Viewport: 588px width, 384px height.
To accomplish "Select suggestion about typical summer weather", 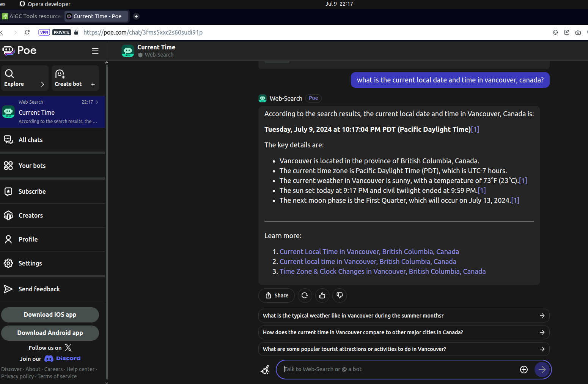I will (404, 316).
